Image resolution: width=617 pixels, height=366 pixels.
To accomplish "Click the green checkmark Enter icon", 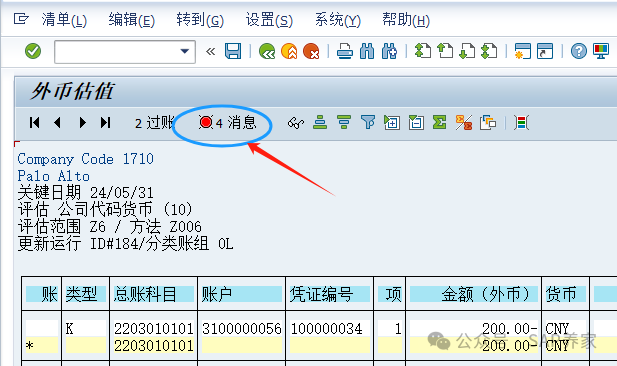I will click(x=33, y=51).
